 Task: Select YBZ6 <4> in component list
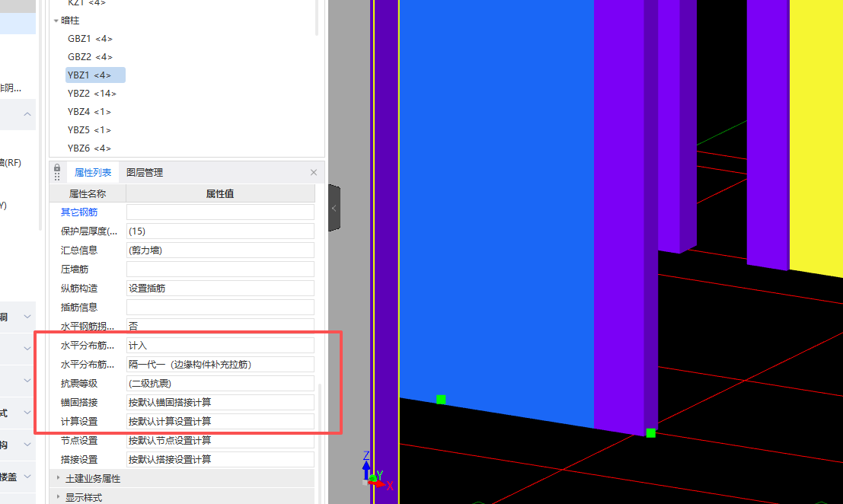point(89,148)
